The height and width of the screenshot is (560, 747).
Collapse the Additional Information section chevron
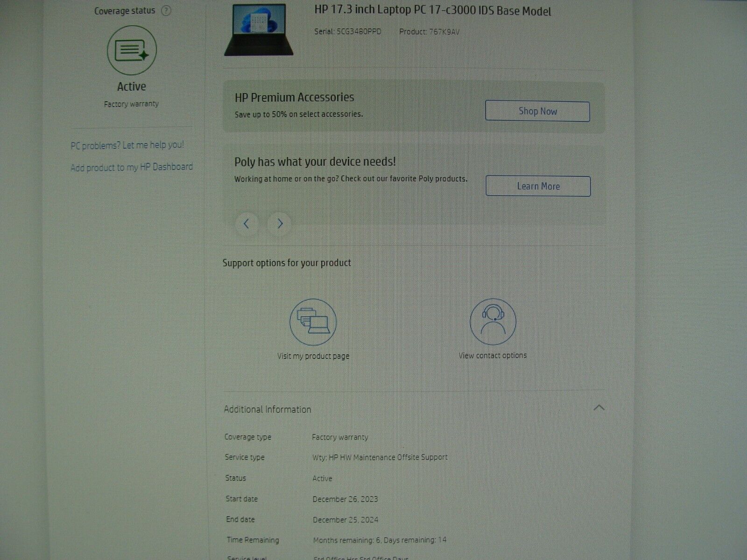[x=599, y=408]
